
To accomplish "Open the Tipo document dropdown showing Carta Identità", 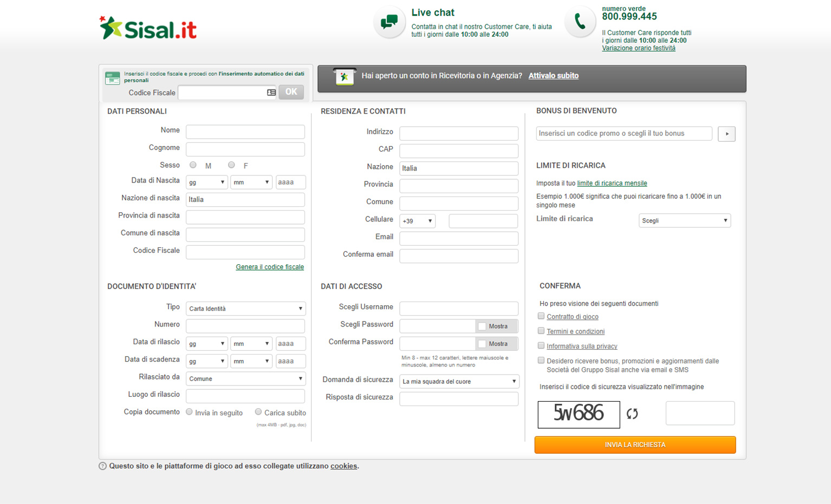I will [245, 308].
